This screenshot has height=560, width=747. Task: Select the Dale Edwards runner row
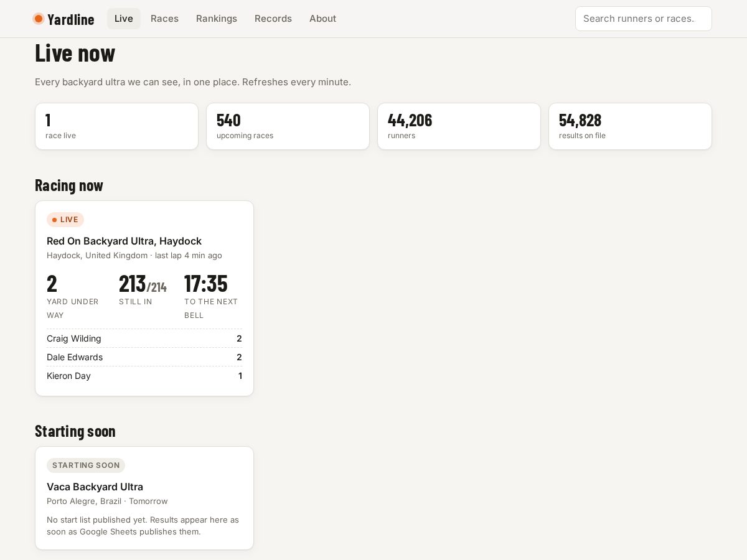[x=144, y=357]
